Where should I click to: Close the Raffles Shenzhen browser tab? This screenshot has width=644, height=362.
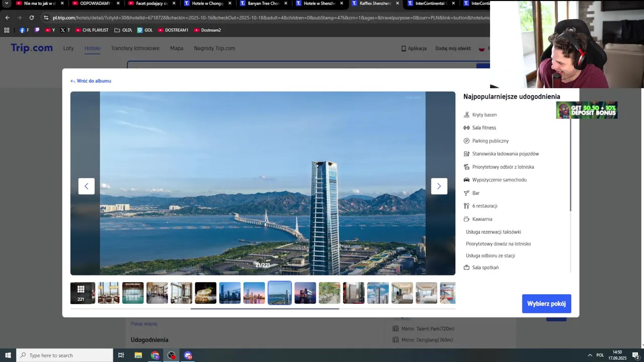coord(397,4)
